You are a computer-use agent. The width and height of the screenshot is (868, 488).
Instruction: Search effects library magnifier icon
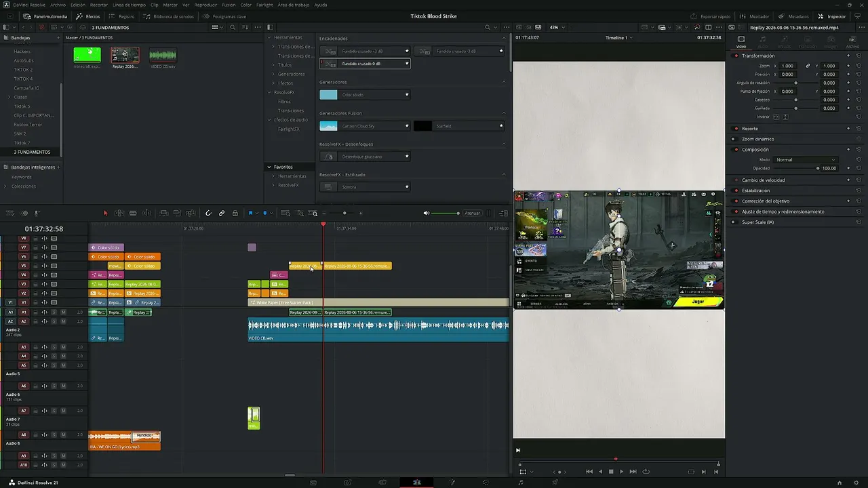click(488, 28)
